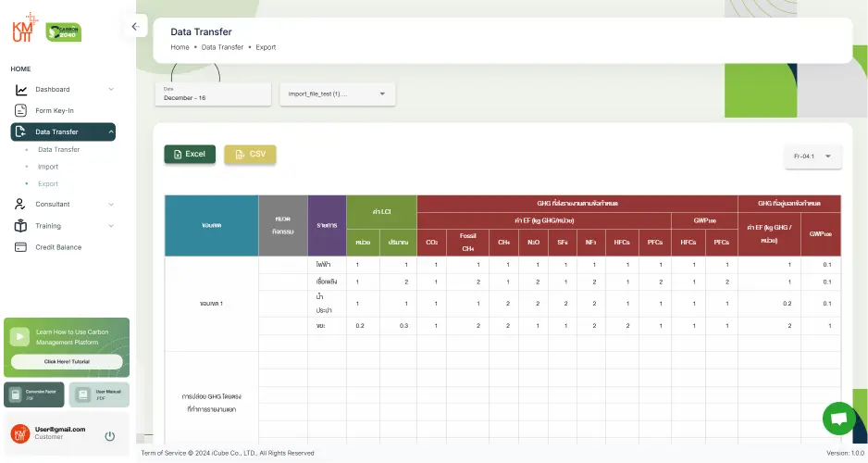
Task: Click the Consultant person icon
Action: point(20,205)
